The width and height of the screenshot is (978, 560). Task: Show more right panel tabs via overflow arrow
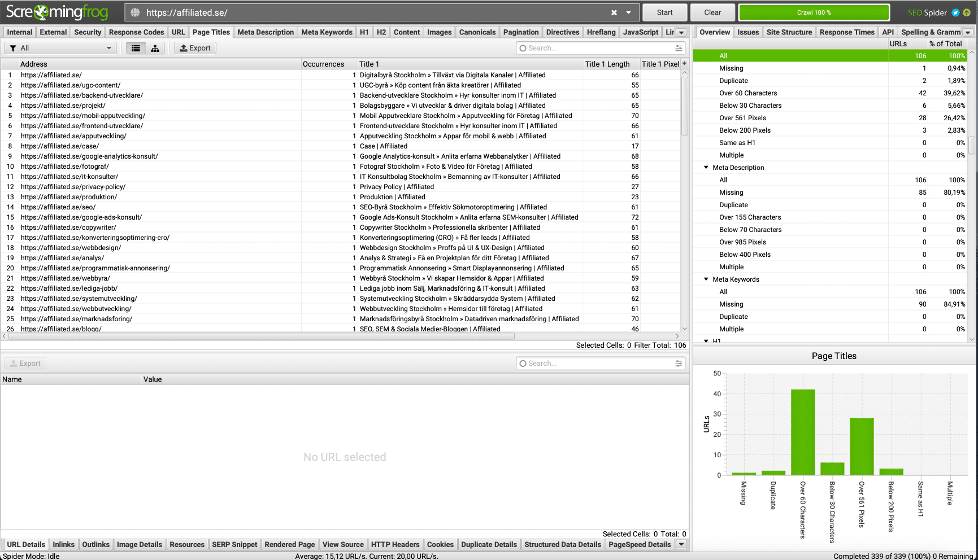click(x=968, y=32)
